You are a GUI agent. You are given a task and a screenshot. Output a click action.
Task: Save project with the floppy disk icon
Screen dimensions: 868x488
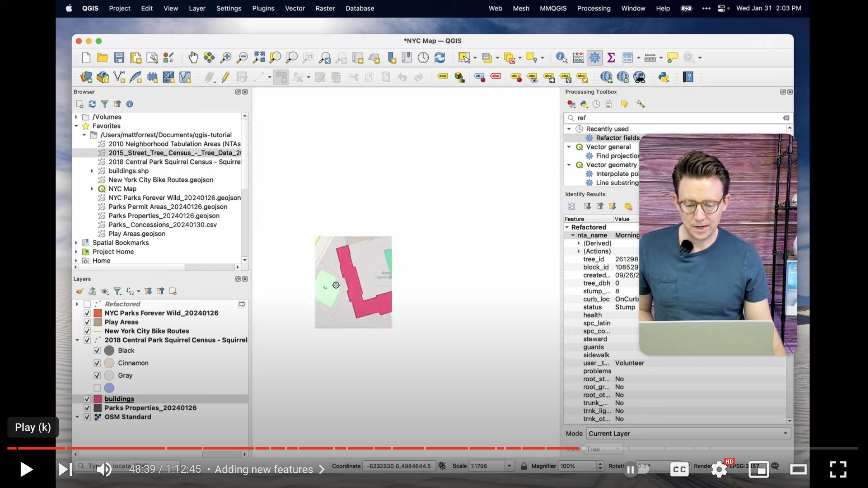tap(119, 57)
